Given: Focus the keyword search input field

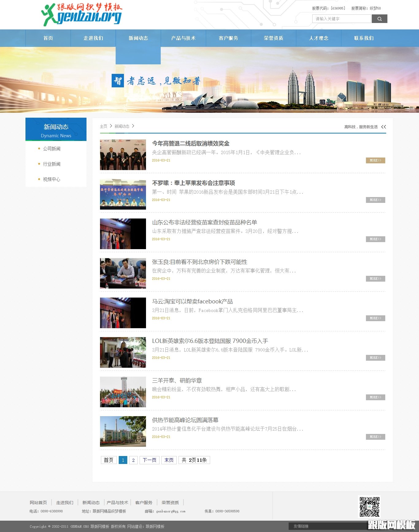Looking at the screenshot, I should click(342, 19).
